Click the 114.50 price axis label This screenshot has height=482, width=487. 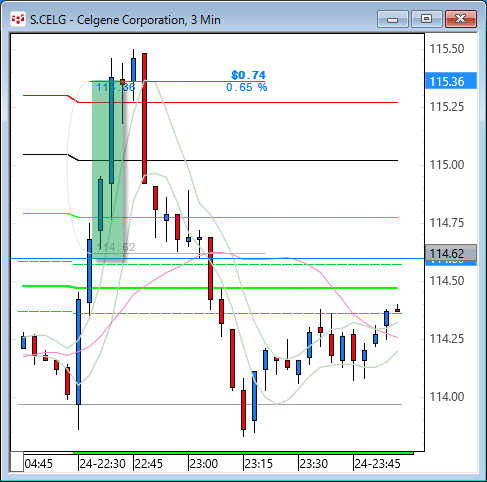447,281
